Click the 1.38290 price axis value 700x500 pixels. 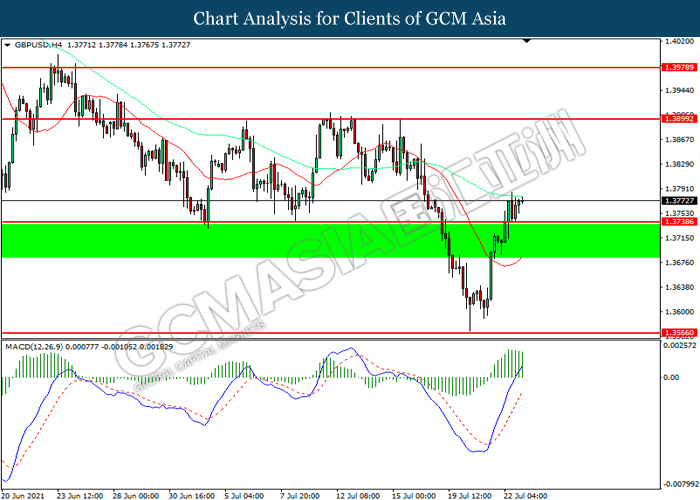pyautogui.click(x=679, y=164)
